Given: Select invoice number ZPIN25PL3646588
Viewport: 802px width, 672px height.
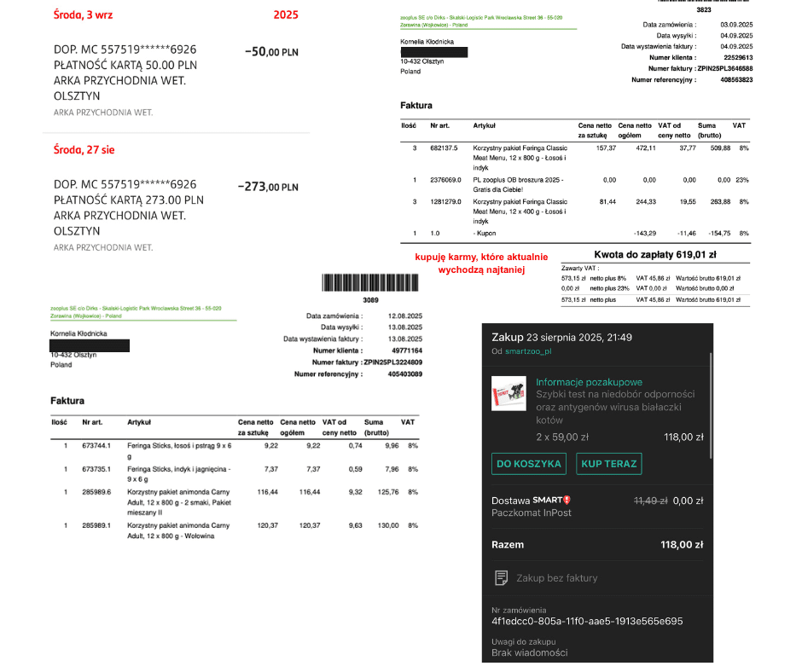Looking at the screenshot, I should (724, 68).
